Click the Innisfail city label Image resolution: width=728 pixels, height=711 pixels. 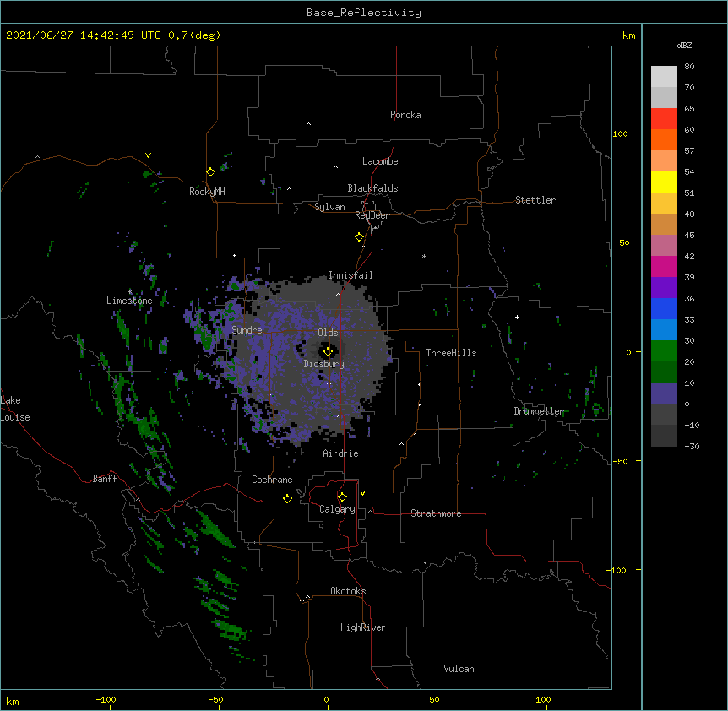(x=350, y=275)
